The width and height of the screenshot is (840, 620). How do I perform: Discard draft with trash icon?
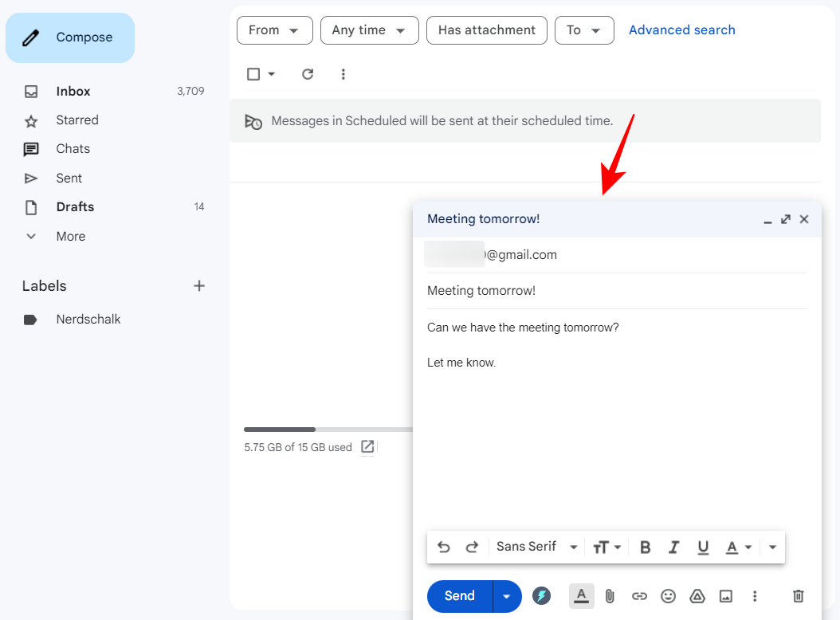(x=798, y=596)
